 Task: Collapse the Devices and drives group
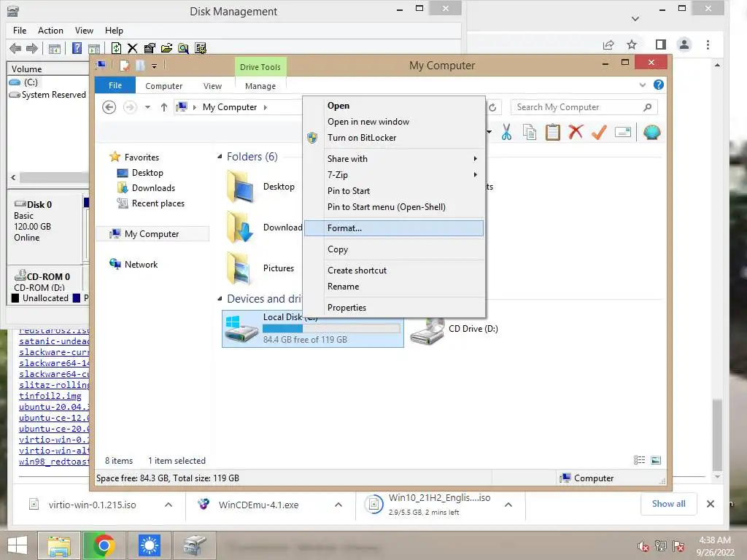pyautogui.click(x=220, y=299)
